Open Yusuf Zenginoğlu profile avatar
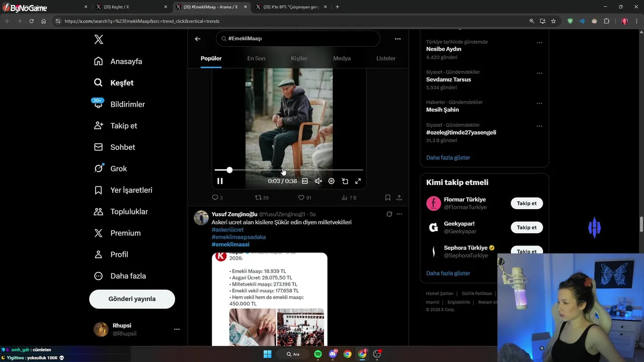Image resolution: width=644 pixels, height=362 pixels. point(201,218)
